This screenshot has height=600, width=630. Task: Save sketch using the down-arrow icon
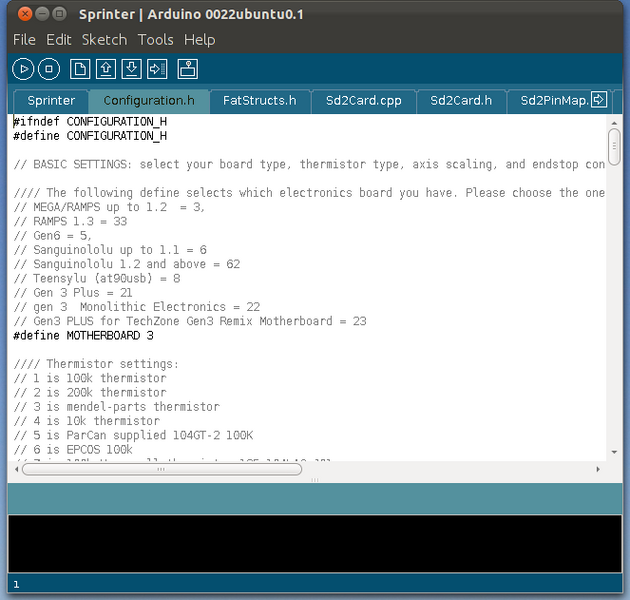click(x=131, y=69)
